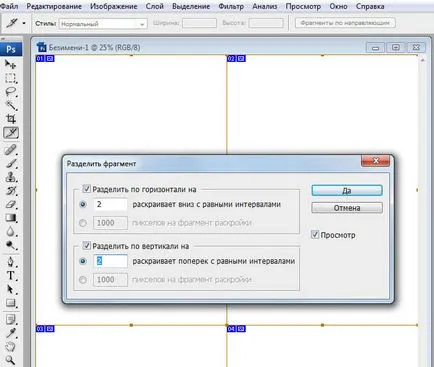This screenshot has height=367, width=434.
Task: Click slice 03 badge icon
Action: point(50,329)
